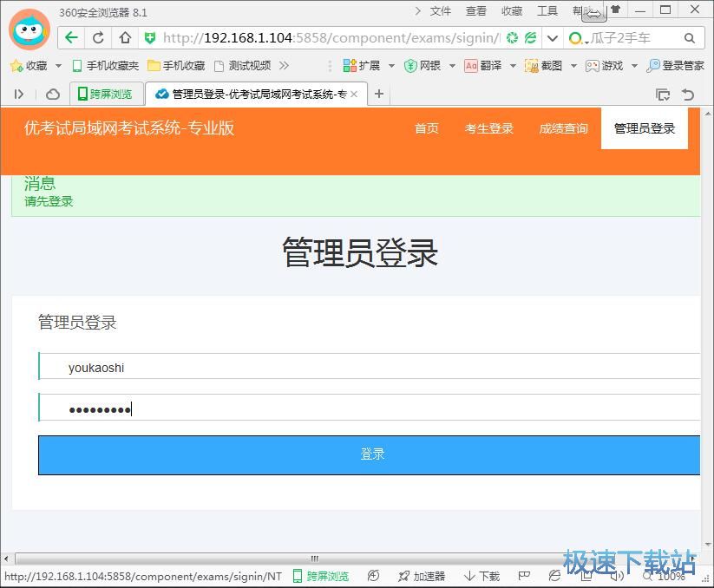714x588 pixels.
Task: Go to the browser home page icon
Action: pos(125,37)
